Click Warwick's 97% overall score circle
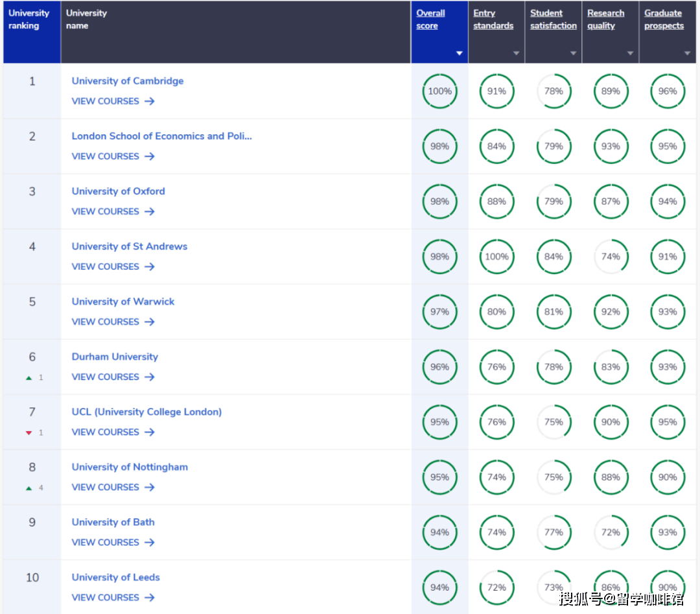Screen dimensions: 700x614 439,312
